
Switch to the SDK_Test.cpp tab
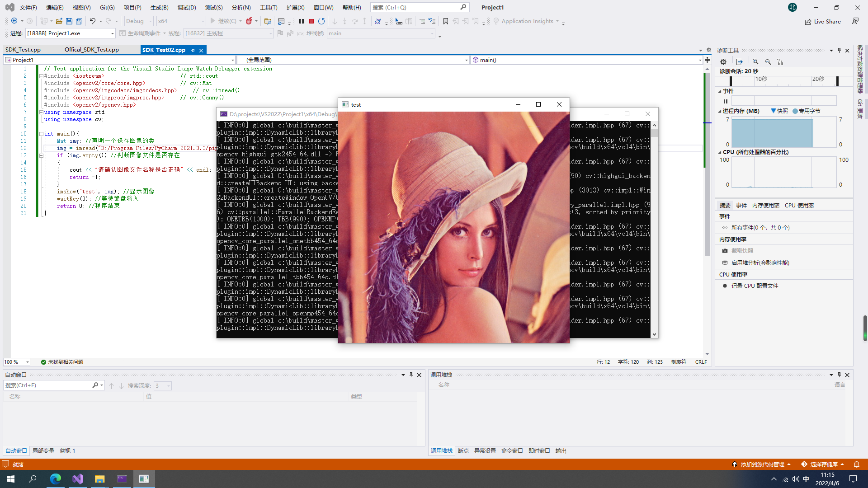coord(23,50)
